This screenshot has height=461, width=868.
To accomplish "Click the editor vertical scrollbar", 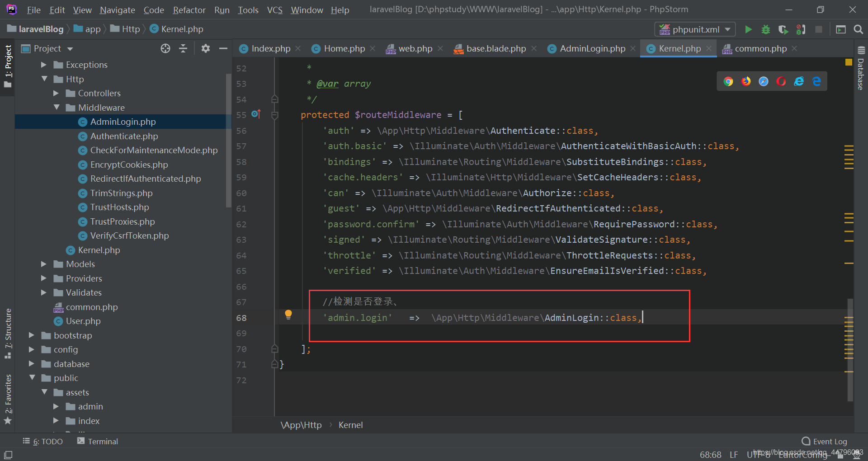I will click(x=850, y=349).
